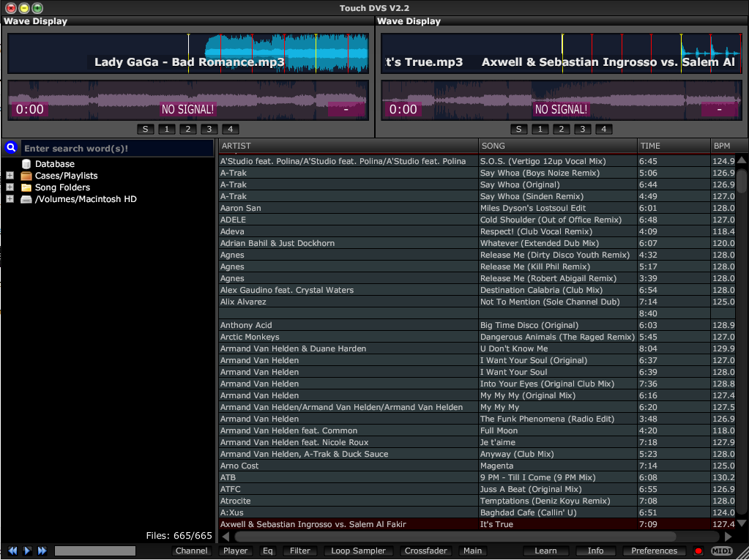Screen dimensions: 749x560
Task: Click the Macintosh HD drive icon
Action: pos(26,199)
